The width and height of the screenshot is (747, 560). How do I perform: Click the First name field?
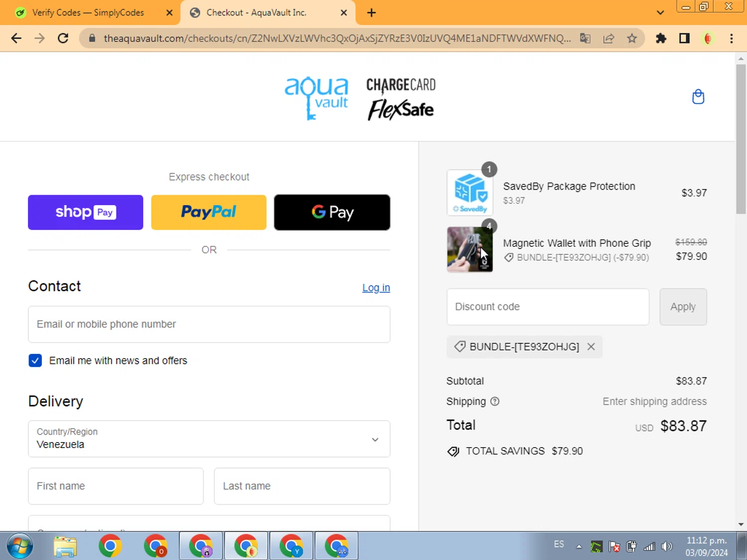(116, 486)
